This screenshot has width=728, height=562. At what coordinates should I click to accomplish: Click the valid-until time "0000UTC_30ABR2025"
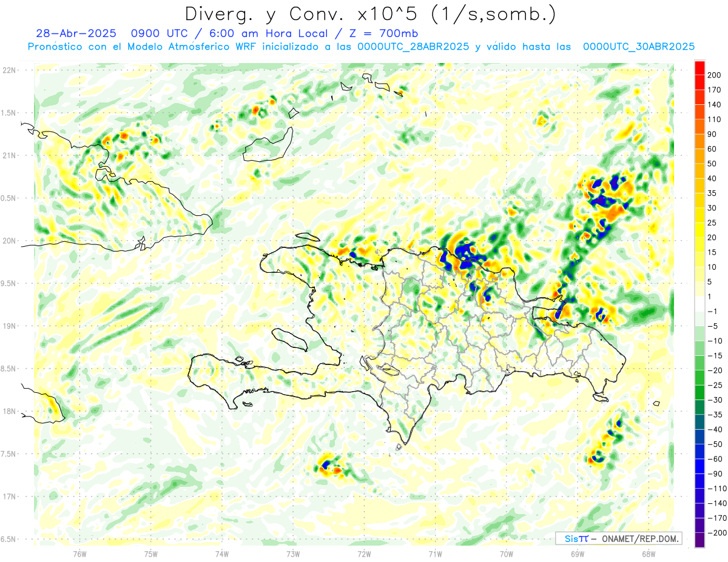pyautogui.click(x=639, y=47)
